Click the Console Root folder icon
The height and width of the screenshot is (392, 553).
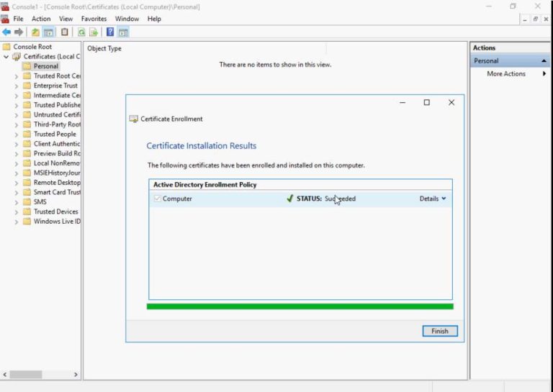coord(6,47)
